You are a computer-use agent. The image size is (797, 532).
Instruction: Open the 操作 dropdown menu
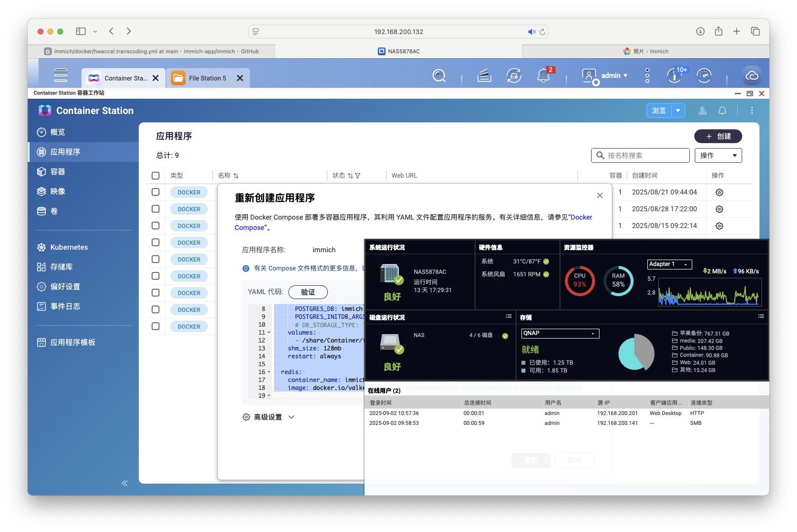(718, 155)
